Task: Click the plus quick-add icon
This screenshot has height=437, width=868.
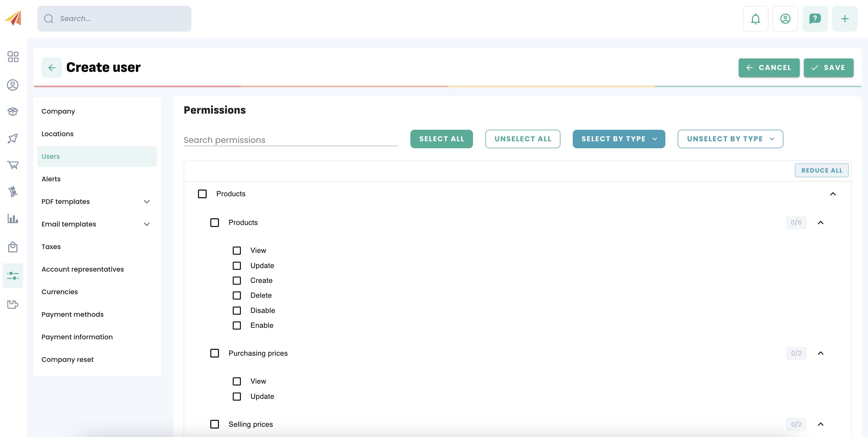Action: [844, 19]
